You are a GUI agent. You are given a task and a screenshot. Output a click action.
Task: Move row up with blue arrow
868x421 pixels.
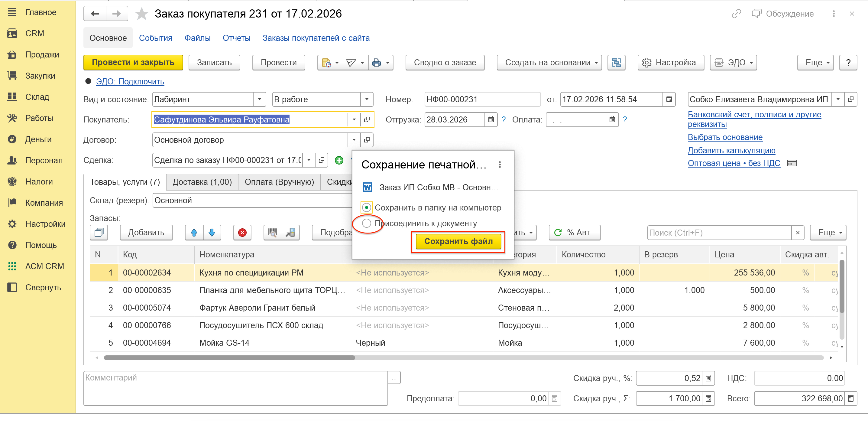[194, 233]
